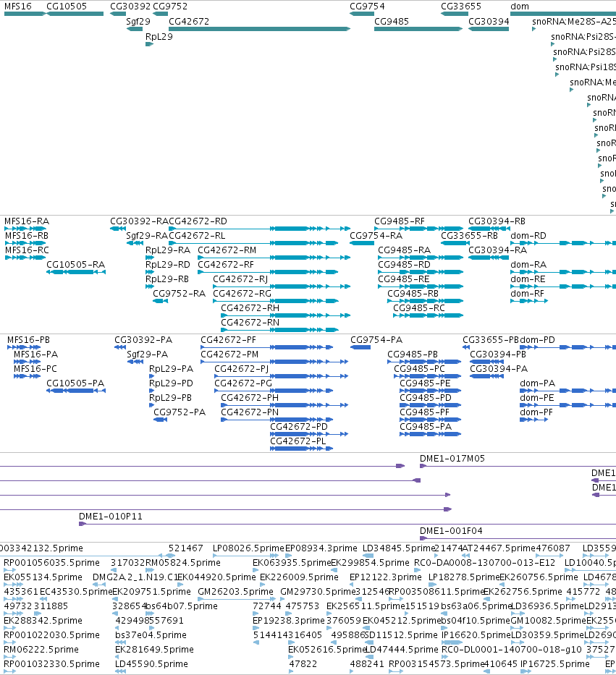Click transcript Sgf29-RA
The height and width of the screenshot is (675, 616).
tap(146, 236)
